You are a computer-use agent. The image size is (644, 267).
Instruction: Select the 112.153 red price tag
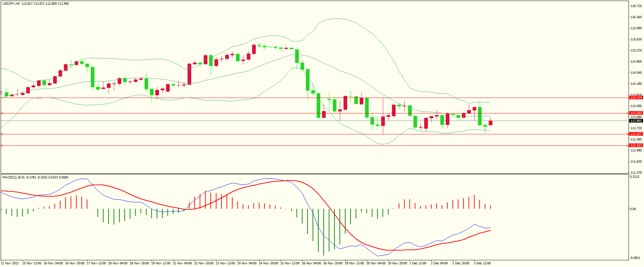(636, 145)
